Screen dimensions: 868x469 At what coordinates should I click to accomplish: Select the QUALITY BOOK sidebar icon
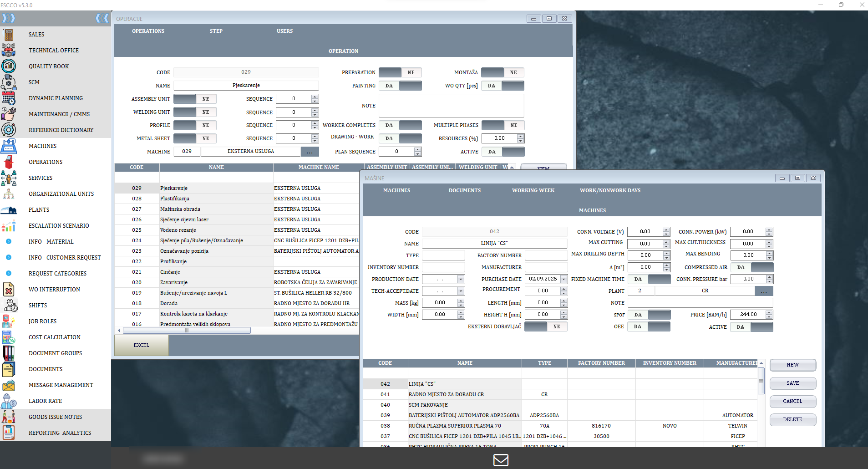(9, 66)
